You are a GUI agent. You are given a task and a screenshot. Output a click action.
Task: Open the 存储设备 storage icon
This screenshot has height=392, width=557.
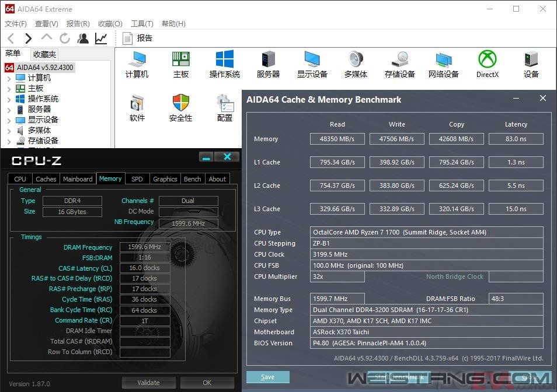coord(399,63)
